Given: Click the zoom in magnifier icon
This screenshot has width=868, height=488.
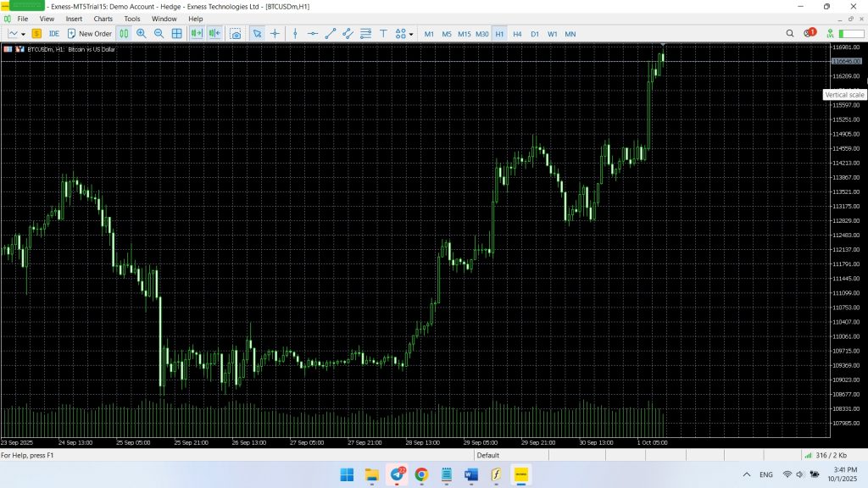Looking at the screenshot, I should tap(141, 34).
